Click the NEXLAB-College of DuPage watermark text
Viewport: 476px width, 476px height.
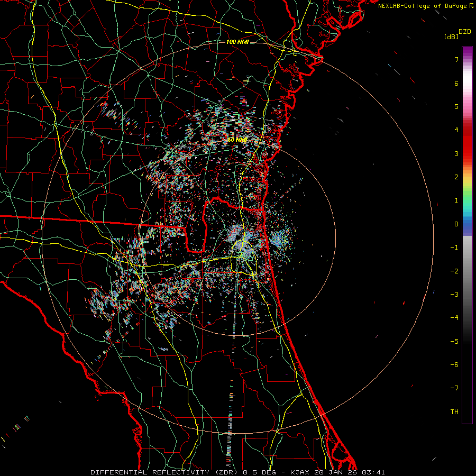click(422, 6)
